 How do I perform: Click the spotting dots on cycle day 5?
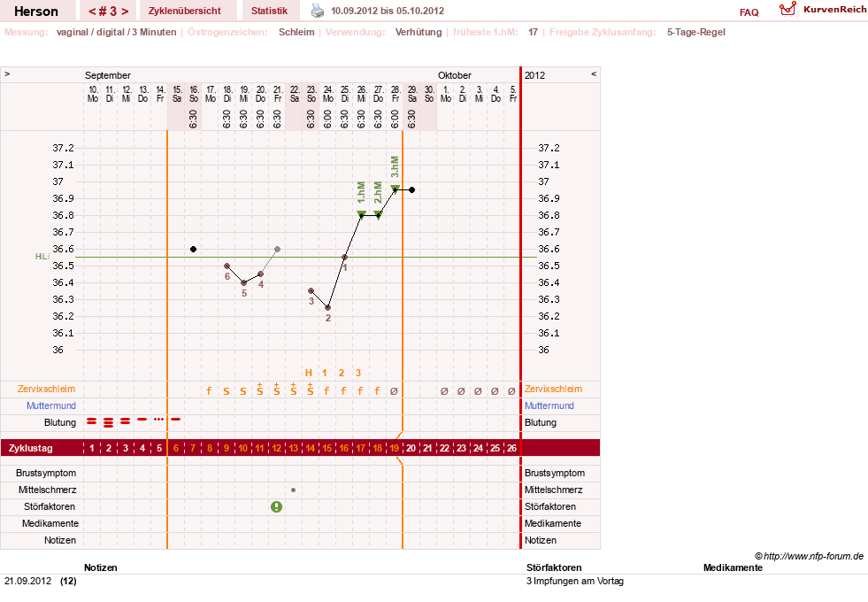(159, 420)
